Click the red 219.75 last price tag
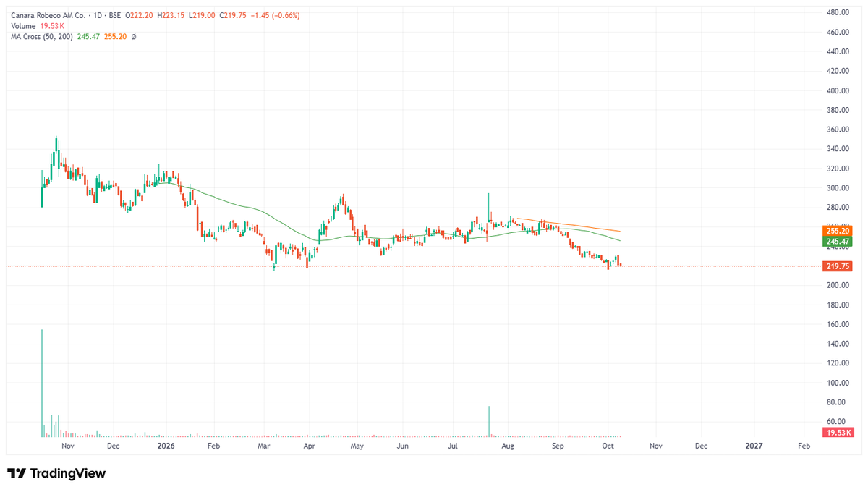 [x=838, y=266]
